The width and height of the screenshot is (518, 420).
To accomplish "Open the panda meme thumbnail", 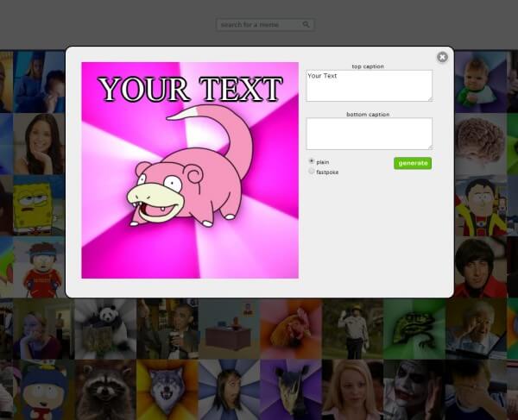I will tap(105, 329).
